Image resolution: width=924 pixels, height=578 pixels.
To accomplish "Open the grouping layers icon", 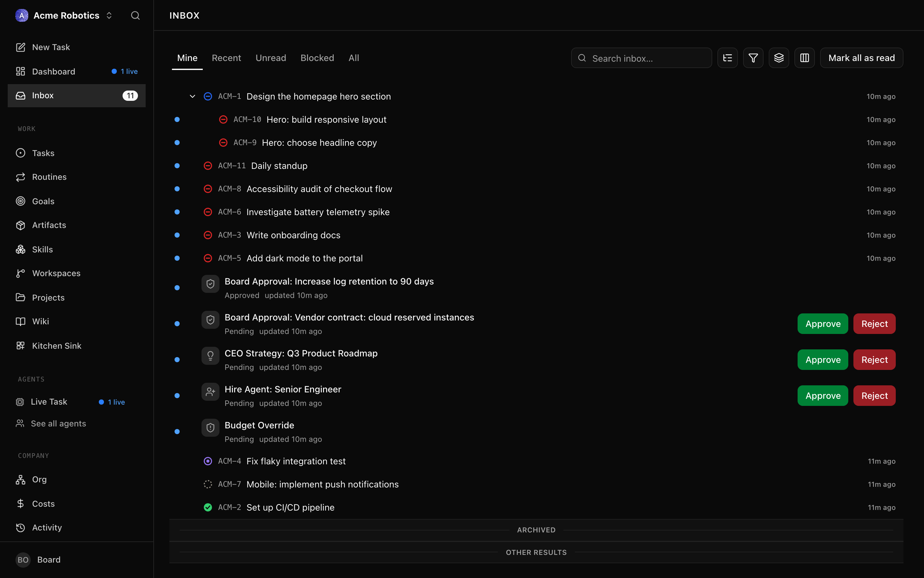I will click(779, 58).
